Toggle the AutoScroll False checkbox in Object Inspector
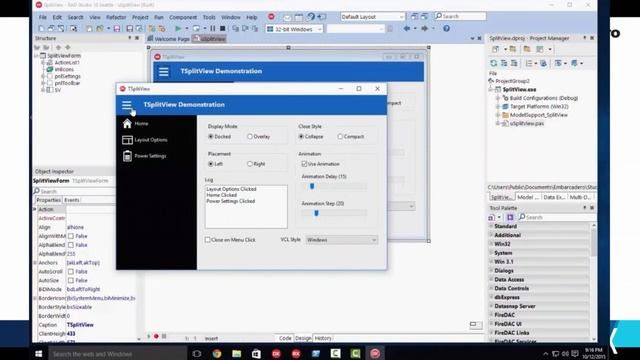The image size is (640, 360). [71, 271]
